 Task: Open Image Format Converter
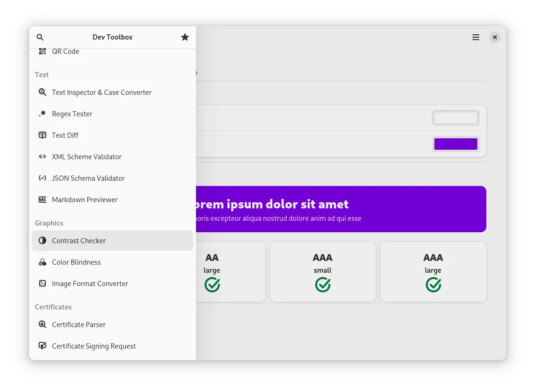[90, 284]
